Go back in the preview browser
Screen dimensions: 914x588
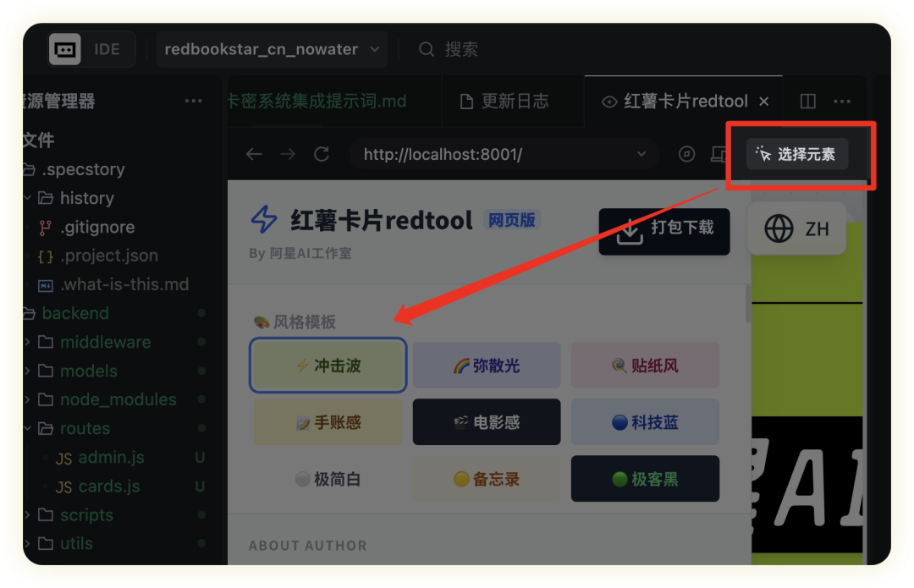pos(254,155)
